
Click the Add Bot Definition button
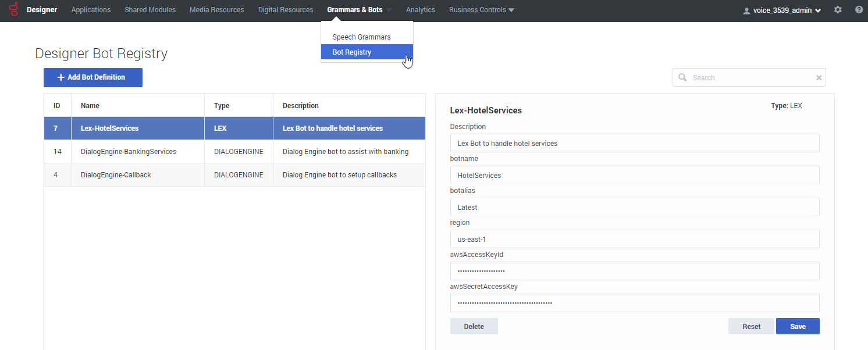pos(93,77)
